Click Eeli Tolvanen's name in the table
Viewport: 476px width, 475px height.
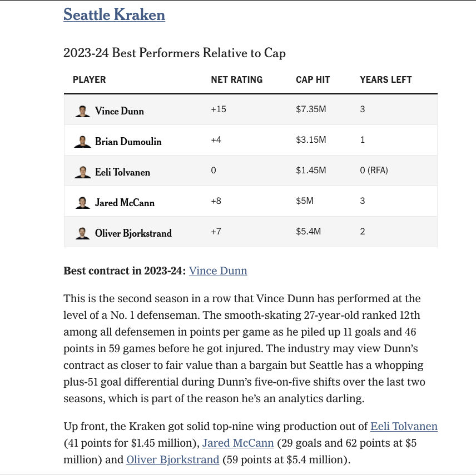122,172
